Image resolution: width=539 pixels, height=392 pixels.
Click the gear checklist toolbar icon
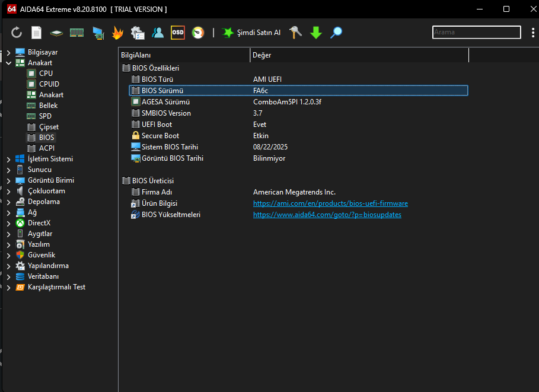tap(138, 33)
